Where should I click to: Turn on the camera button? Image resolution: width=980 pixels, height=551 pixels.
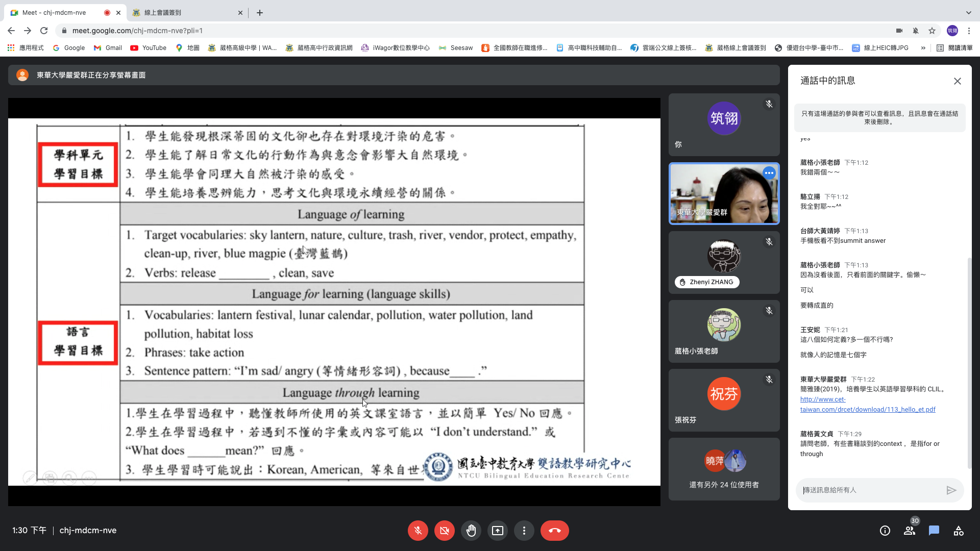pos(444,531)
